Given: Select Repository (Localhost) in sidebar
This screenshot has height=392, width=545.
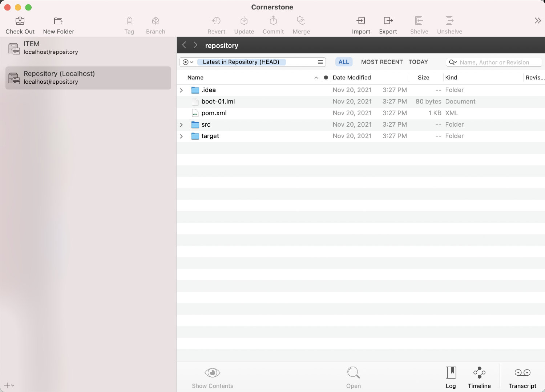Looking at the screenshot, I should point(88,78).
